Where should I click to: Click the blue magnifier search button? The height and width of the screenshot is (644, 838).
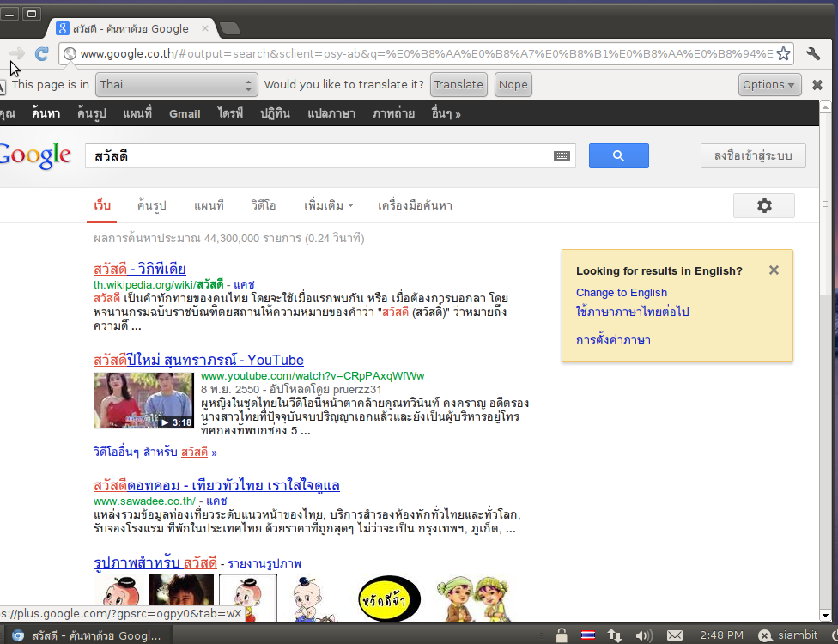[x=619, y=156]
